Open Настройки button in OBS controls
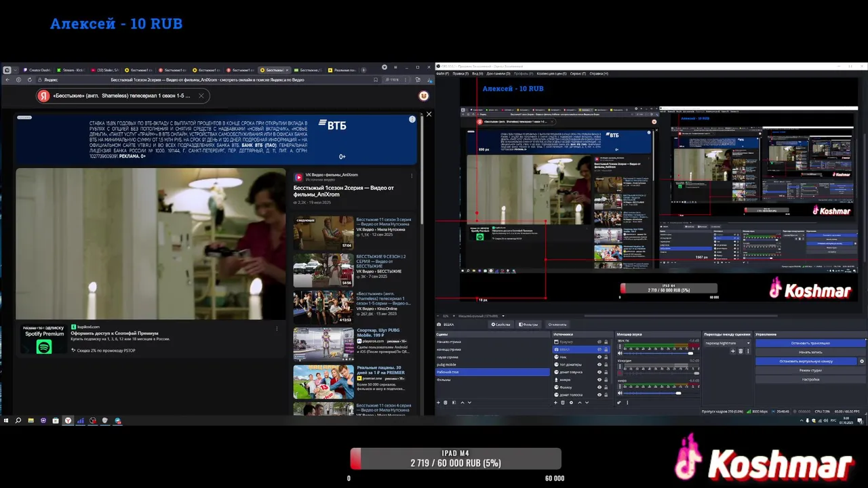Screen dimensions: 868x488 pyautogui.click(x=810, y=380)
